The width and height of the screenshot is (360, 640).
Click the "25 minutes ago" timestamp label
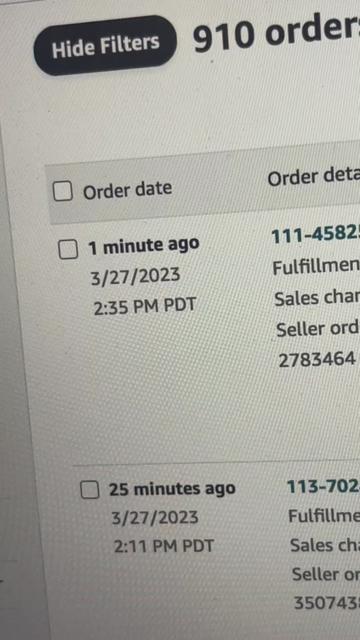point(172,489)
